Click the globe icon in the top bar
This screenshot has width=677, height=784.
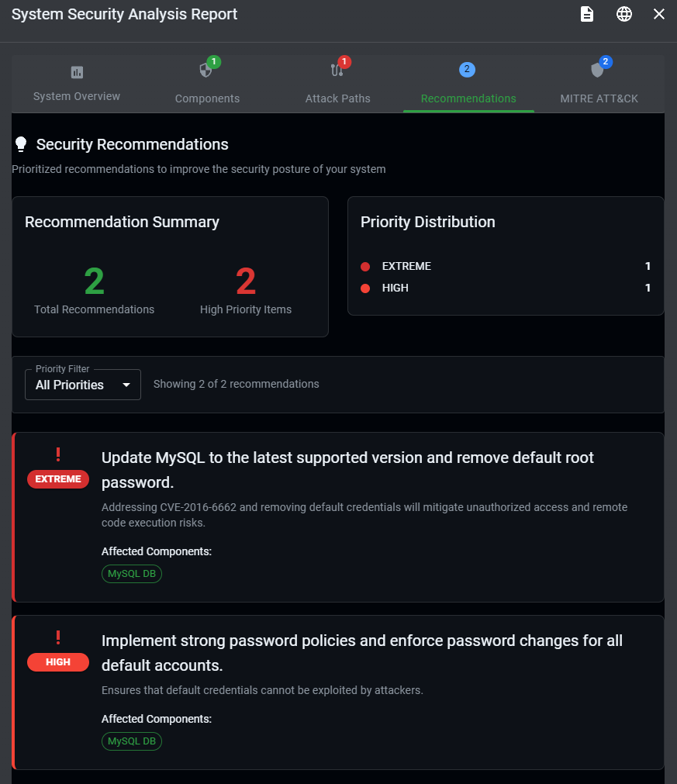pyautogui.click(x=624, y=14)
